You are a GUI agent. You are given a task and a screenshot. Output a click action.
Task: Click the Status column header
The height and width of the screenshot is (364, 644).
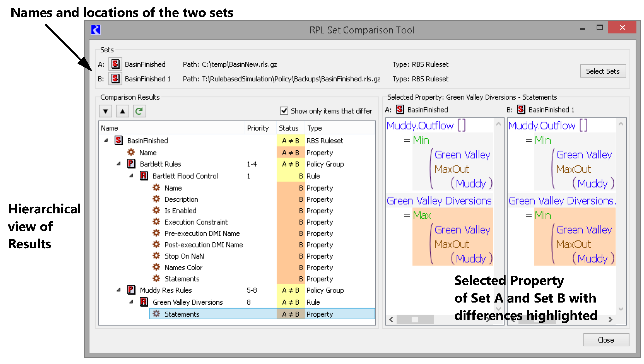288,128
